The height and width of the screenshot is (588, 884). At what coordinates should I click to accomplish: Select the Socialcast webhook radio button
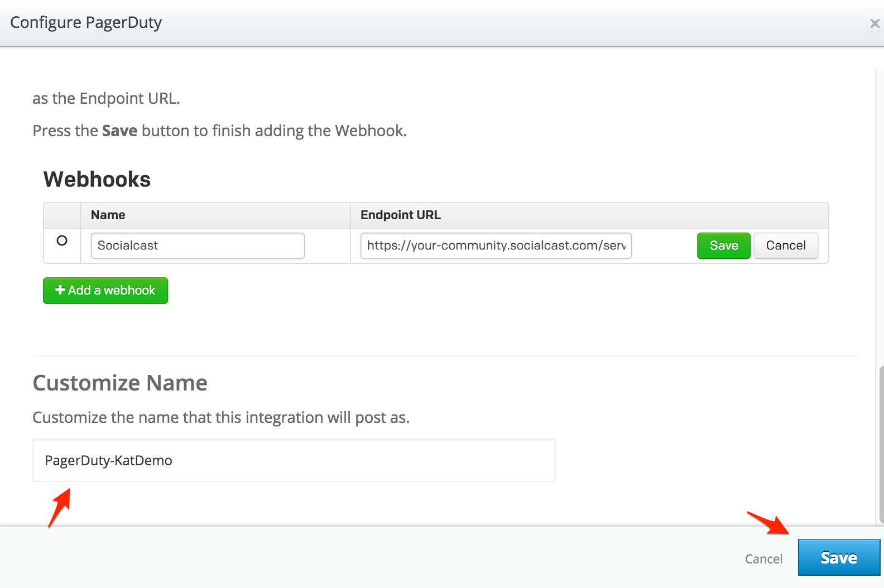(x=62, y=240)
